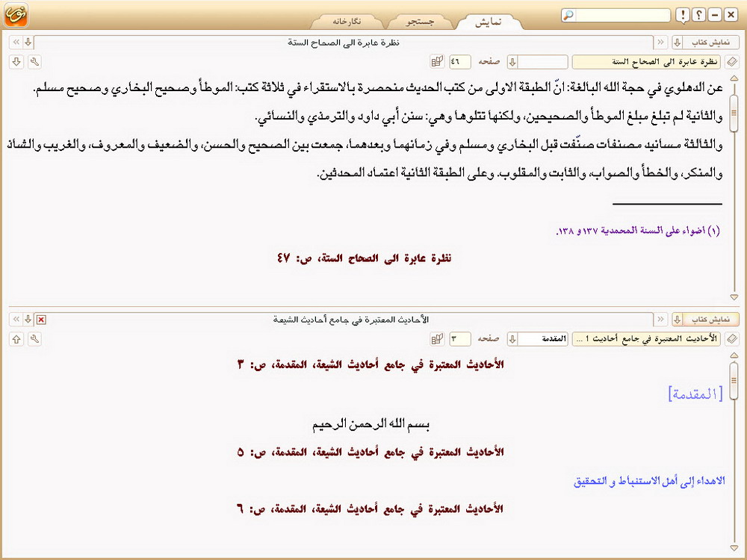Screen dimensions: 747x560
Task: Click the down arrow icon in upper panel toolbar
Action: coord(16,61)
